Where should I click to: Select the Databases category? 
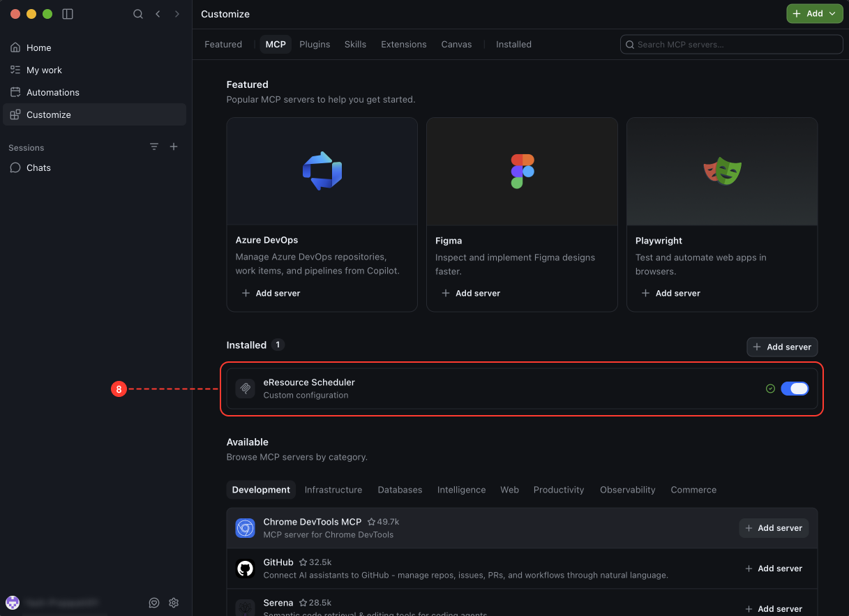pyautogui.click(x=400, y=490)
